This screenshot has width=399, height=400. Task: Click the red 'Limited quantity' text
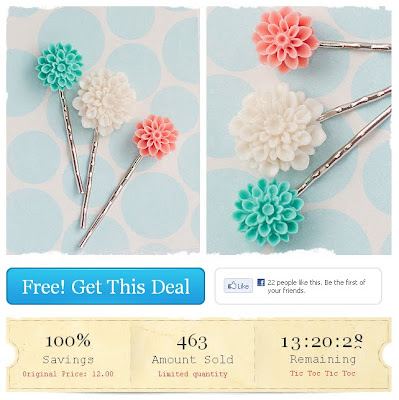coord(193,374)
